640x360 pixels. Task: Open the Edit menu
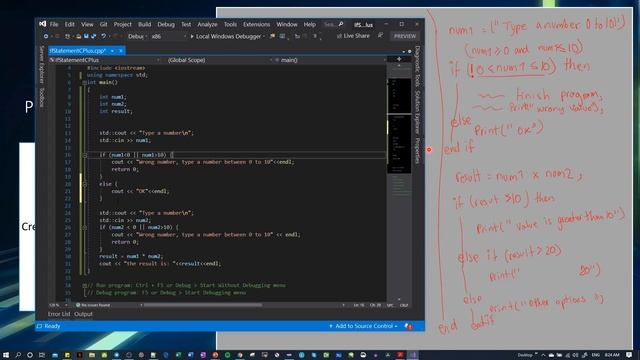coord(70,24)
